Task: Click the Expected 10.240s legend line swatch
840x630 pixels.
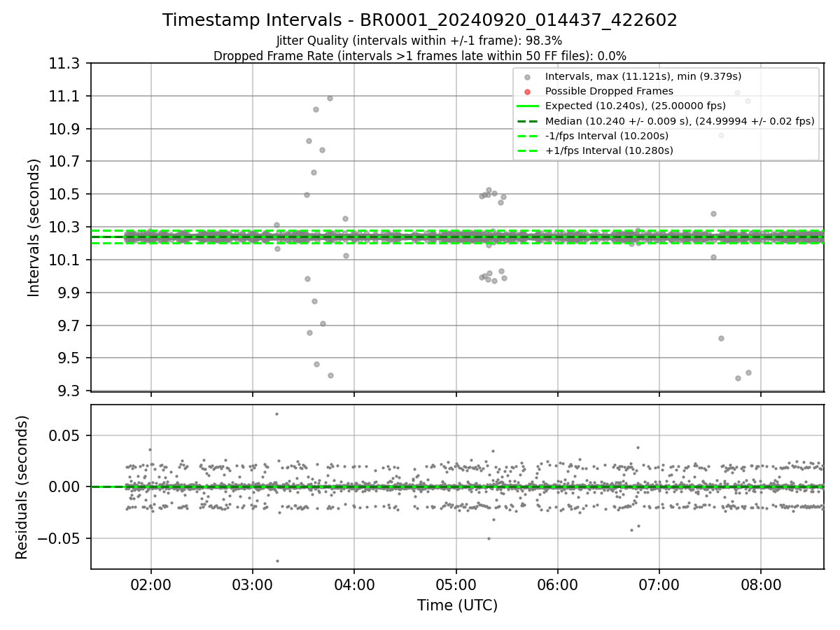Action: pos(528,106)
